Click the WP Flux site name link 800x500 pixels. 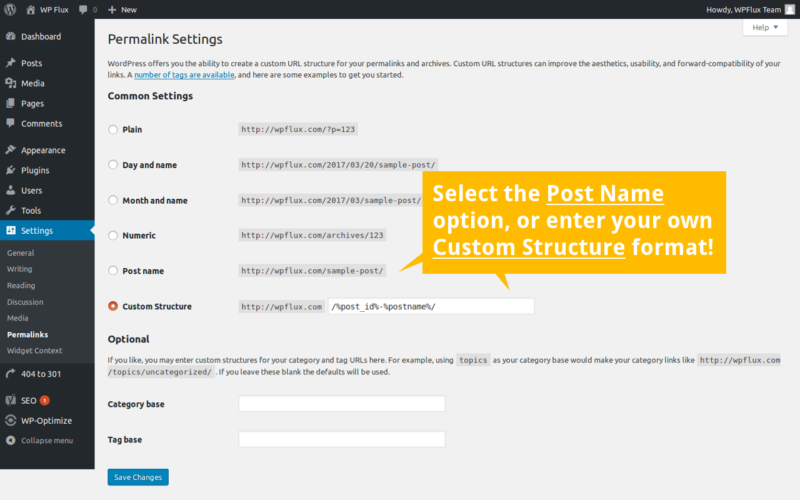click(x=54, y=10)
